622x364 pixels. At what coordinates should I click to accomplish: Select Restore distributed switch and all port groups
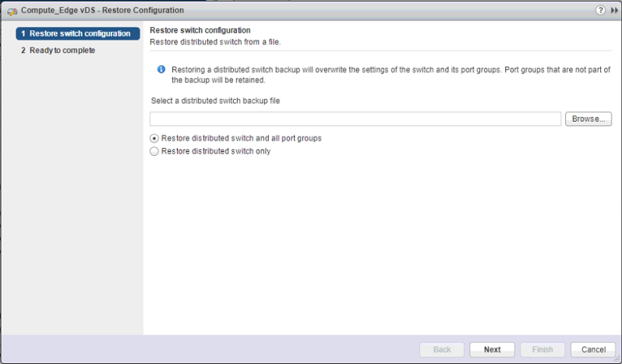(154, 138)
